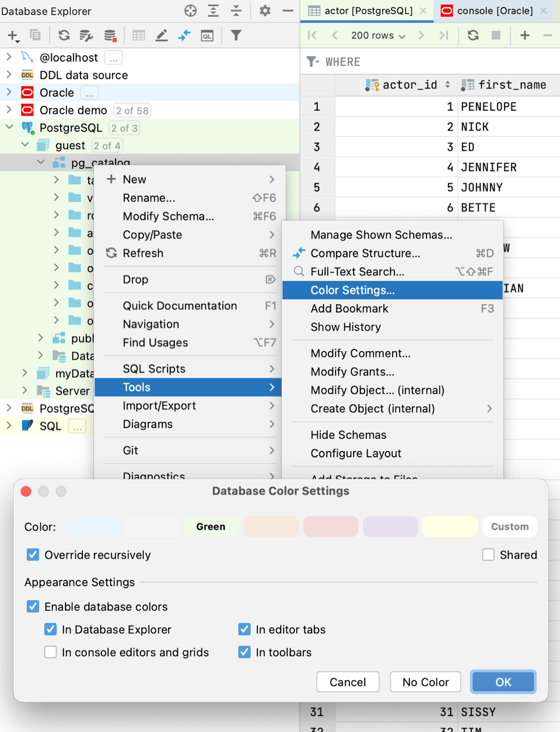560x732 pixels.
Task: Click the WHERE filter input field
Action: (x=408, y=61)
